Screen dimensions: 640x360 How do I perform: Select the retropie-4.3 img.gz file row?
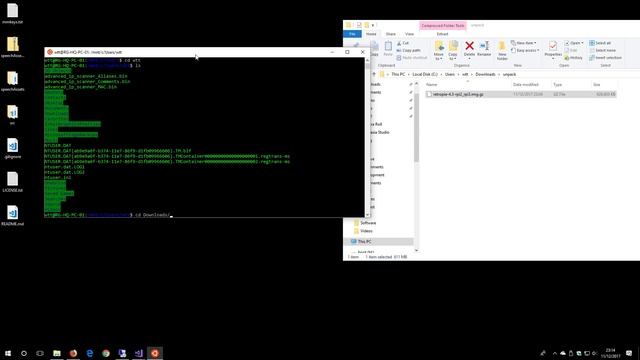[x=520, y=94]
